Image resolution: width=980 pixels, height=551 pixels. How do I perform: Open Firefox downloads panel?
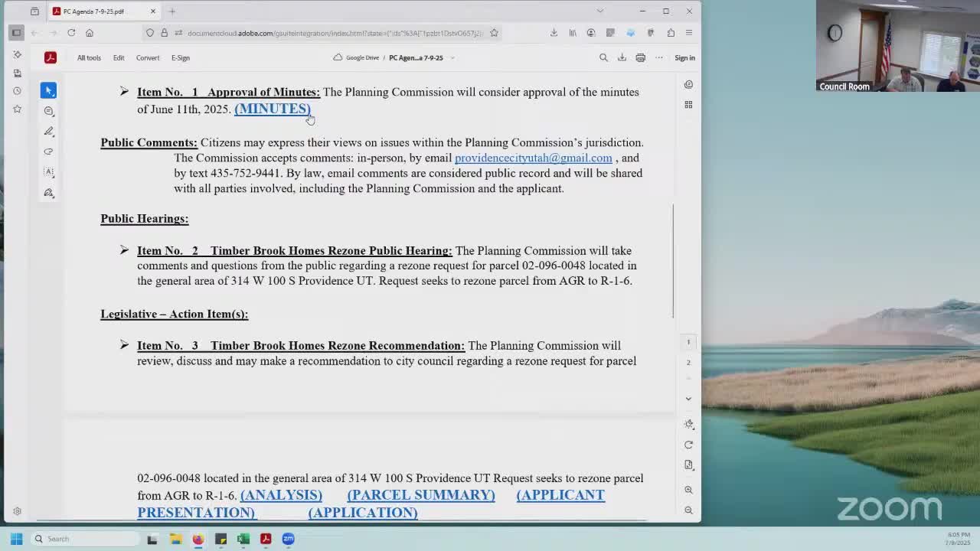point(554,33)
